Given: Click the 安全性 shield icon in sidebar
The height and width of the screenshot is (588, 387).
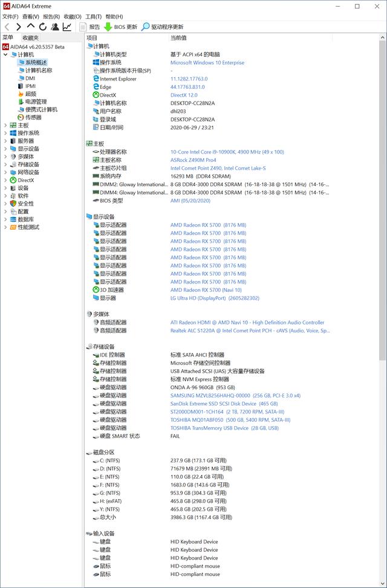Looking at the screenshot, I should (13, 204).
